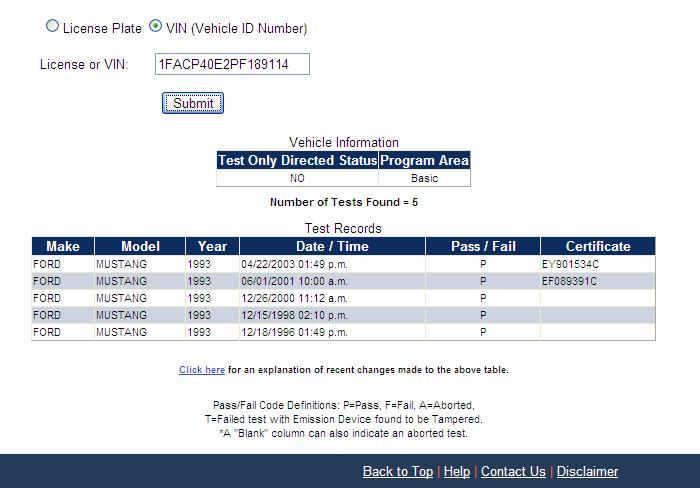Click certificate number EF089391C
Viewport: 700px width, 488px height.
(571, 281)
